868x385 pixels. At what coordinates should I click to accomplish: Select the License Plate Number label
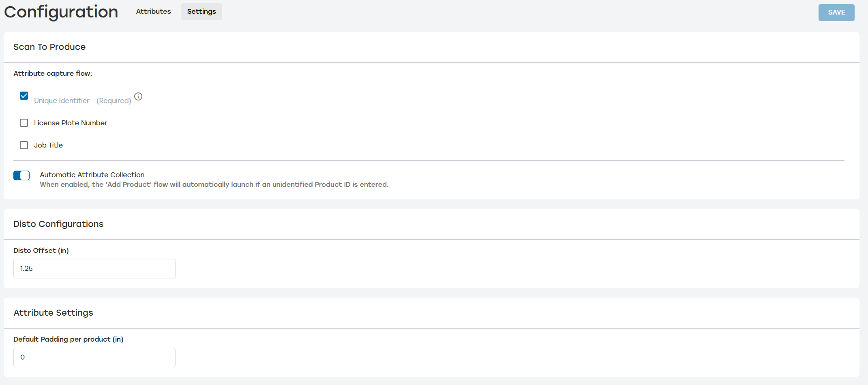pos(70,123)
